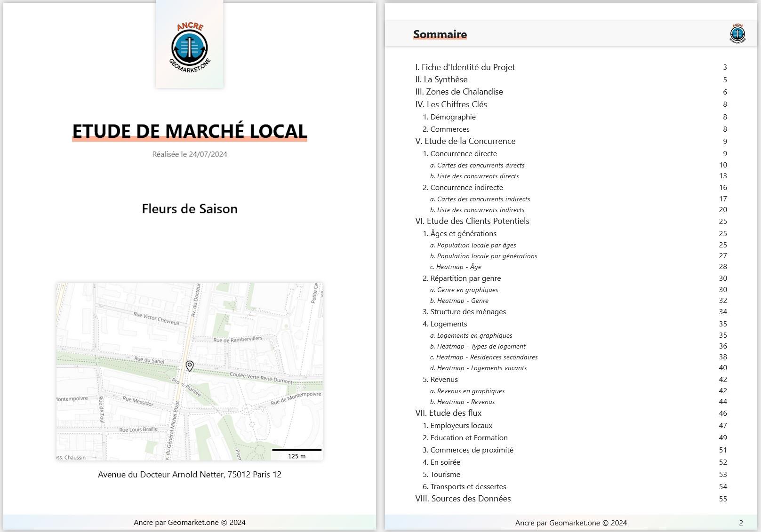Click page number 2 in footer
The height and width of the screenshot is (532, 761).
(741, 523)
